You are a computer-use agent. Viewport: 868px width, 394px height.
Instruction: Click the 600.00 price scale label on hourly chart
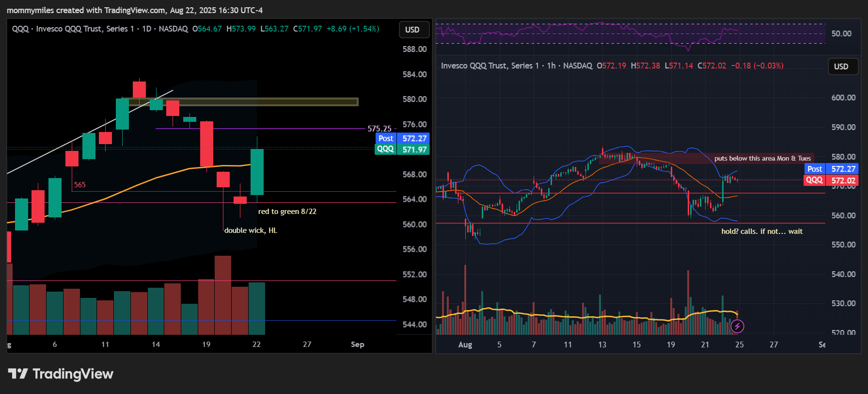click(843, 98)
